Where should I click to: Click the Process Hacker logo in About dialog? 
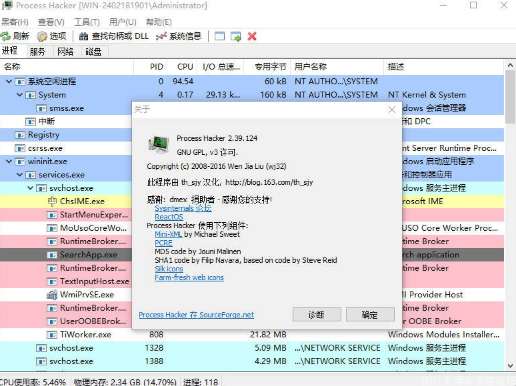tap(159, 144)
